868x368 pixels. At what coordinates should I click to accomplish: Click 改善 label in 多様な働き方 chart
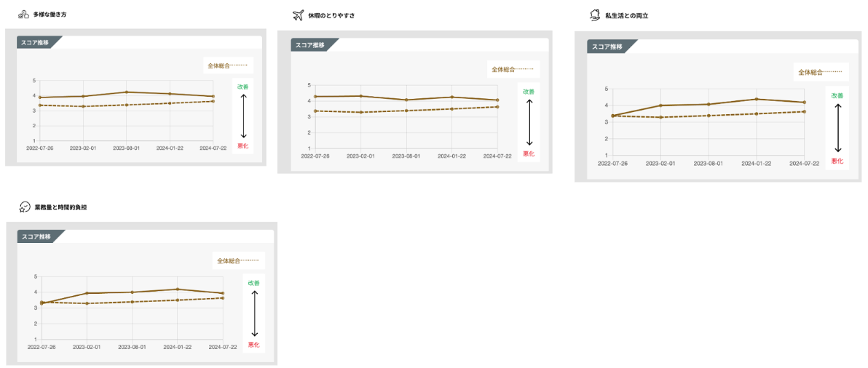[x=243, y=87]
